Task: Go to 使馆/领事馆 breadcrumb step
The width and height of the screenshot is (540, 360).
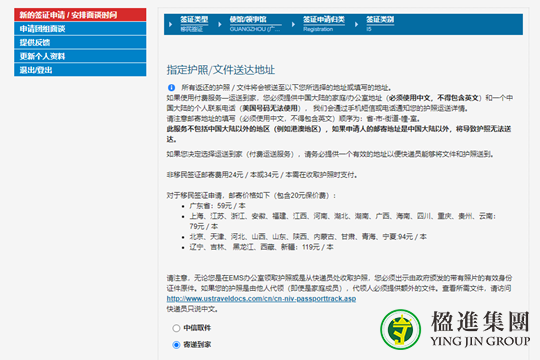Action: [x=248, y=20]
